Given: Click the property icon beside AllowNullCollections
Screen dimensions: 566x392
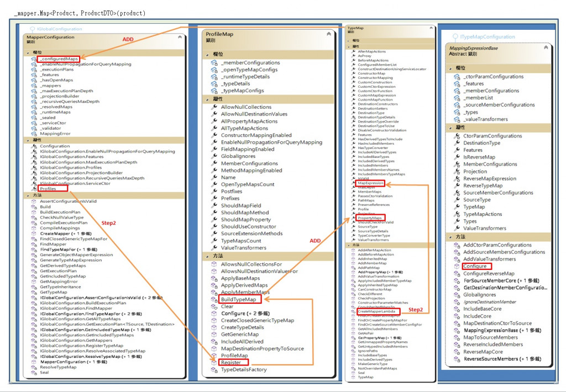Looking at the screenshot, I should (214, 107).
